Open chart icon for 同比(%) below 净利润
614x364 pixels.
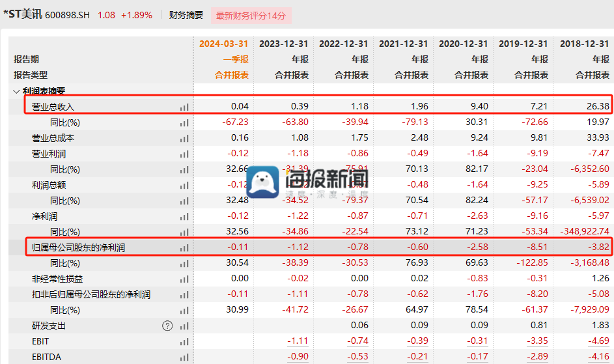click(x=184, y=232)
